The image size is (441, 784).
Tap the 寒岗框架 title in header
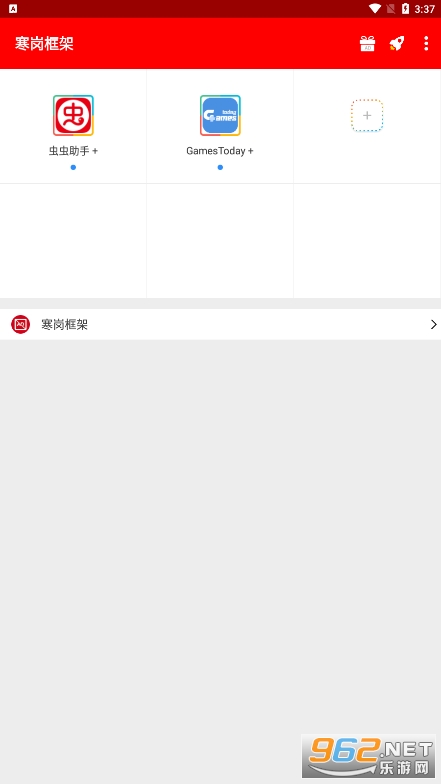click(x=44, y=44)
